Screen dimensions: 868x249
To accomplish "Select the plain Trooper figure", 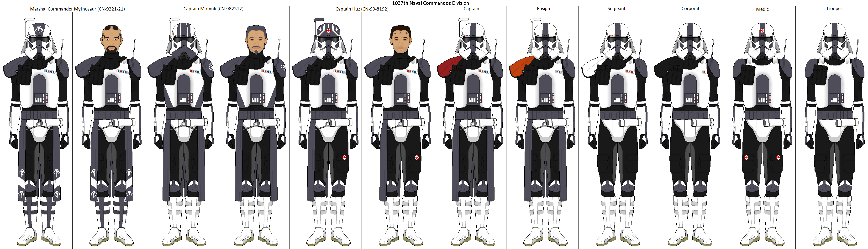I will (835, 134).
